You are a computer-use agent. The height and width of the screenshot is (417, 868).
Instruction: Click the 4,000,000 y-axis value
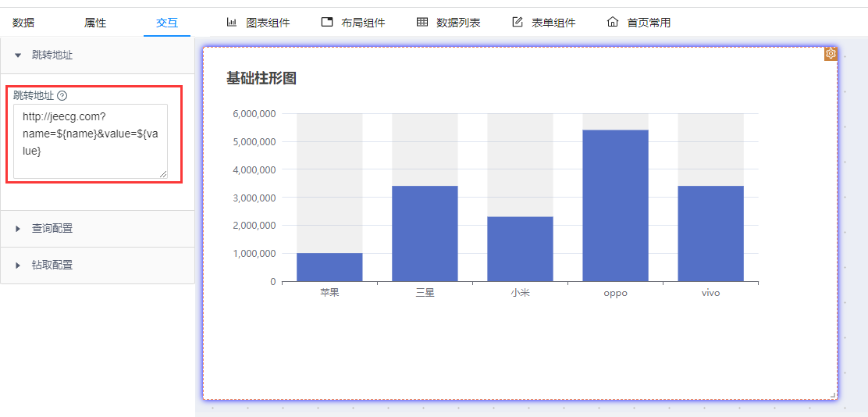255,169
